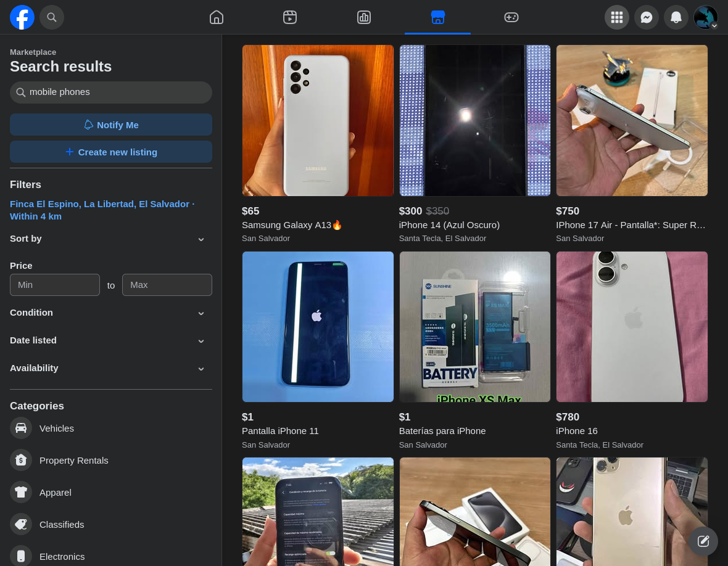Open iPhone 14 (Azul Oscuro) listing photo
The height and width of the screenshot is (566, 728).
[x=474, y=121]
